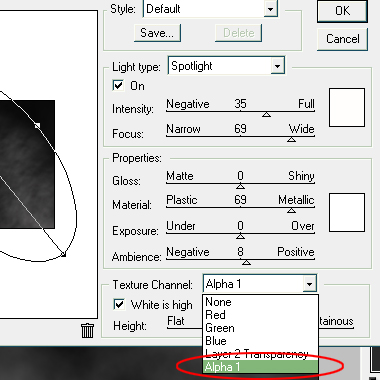Click the trash can delete light icon
The width and height of the screenshot is (380, 380).
87,331
